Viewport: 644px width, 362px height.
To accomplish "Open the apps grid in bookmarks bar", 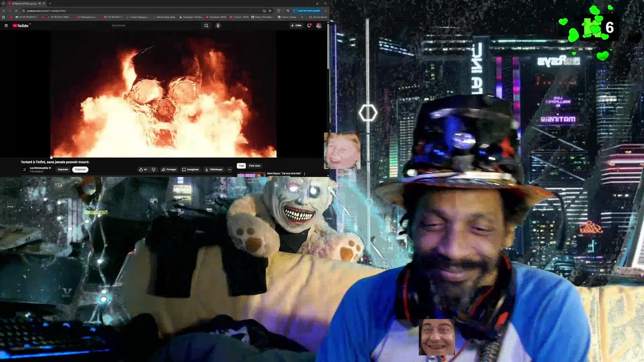I will click(4, 17).
